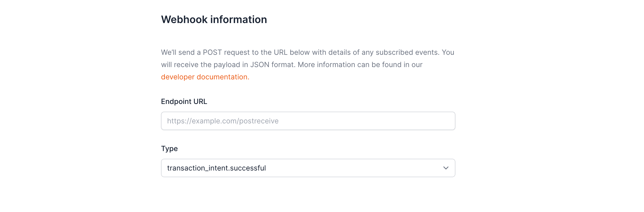Click the Type field label

click(169, 148)
